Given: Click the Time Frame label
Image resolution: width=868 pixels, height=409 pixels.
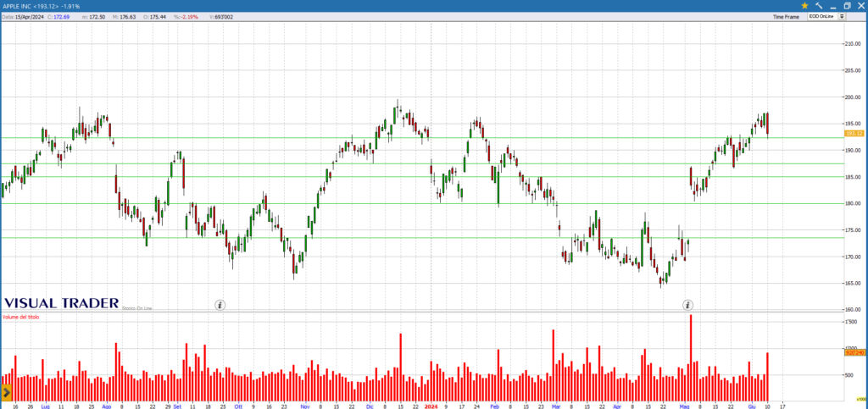Looking at the screenshot, I should [786, 17].
